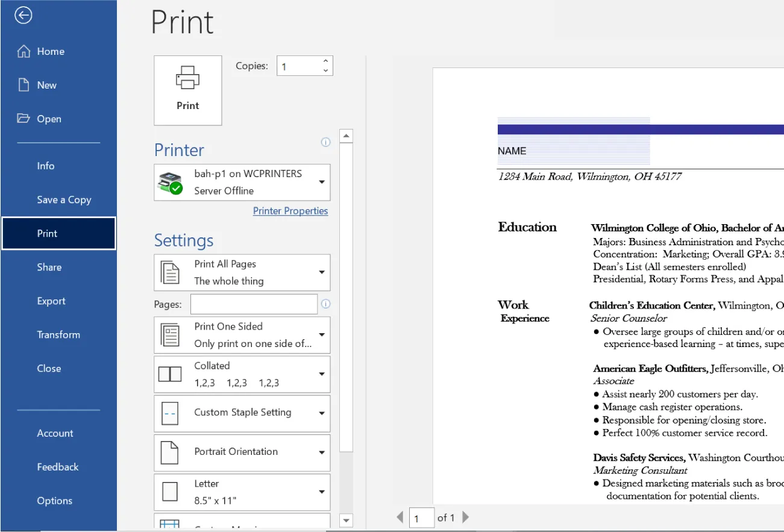Open the Printer Properties link
Screen dimensions: 784x532
(290, 211)
